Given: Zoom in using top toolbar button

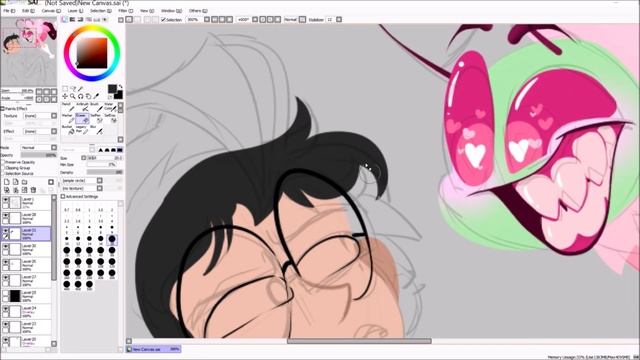Looking at the screenshot, I should [222, 20].
